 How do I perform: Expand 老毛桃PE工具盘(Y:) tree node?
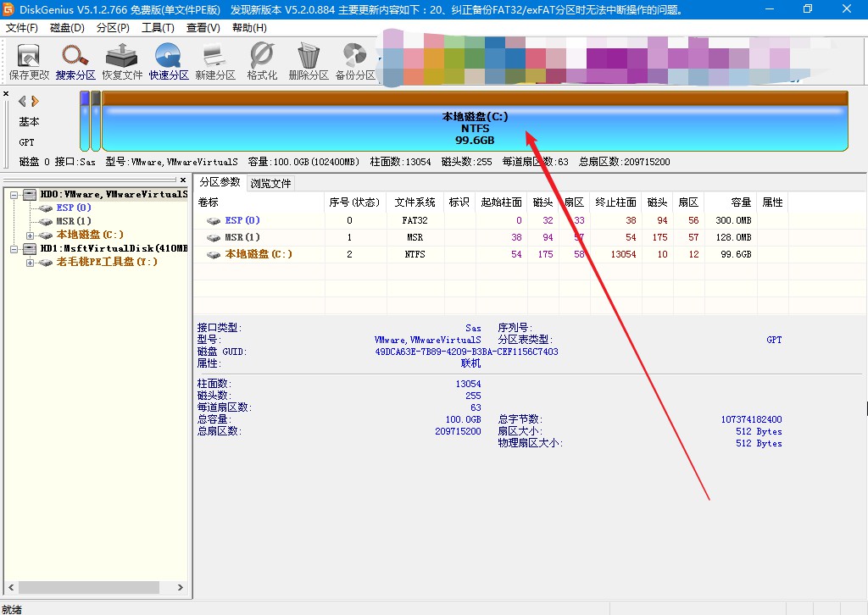(x=30, y=262)
